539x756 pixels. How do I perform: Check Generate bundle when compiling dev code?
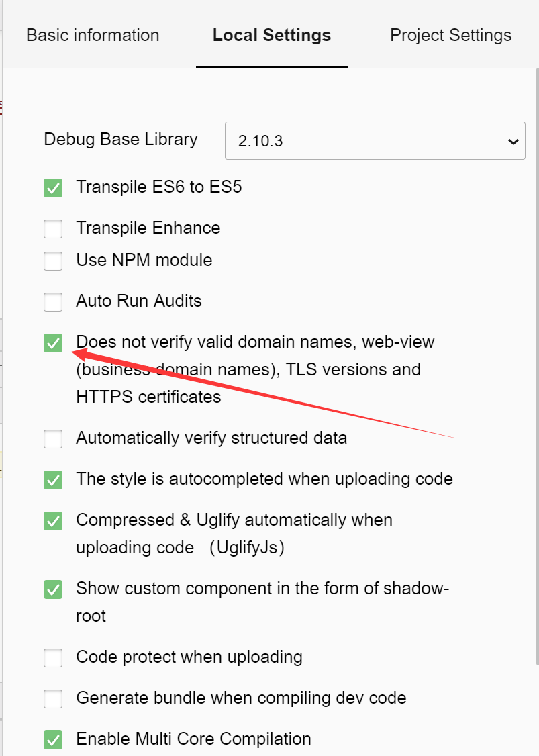53,699
